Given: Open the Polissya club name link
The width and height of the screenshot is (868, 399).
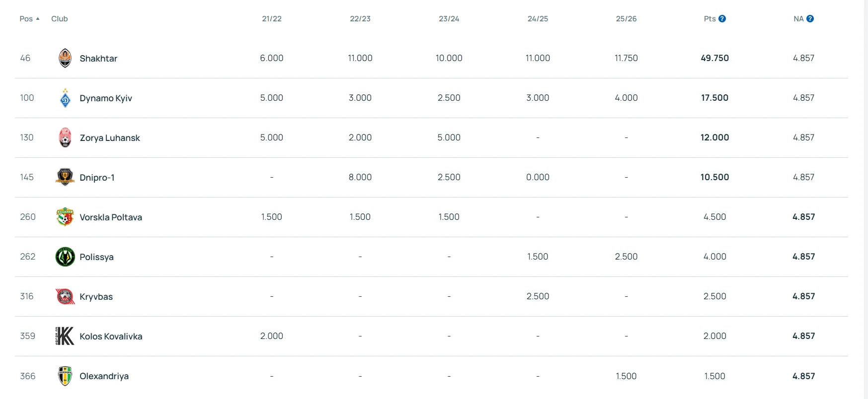Looking at the screenshot, I should click(x=96, y=257).
